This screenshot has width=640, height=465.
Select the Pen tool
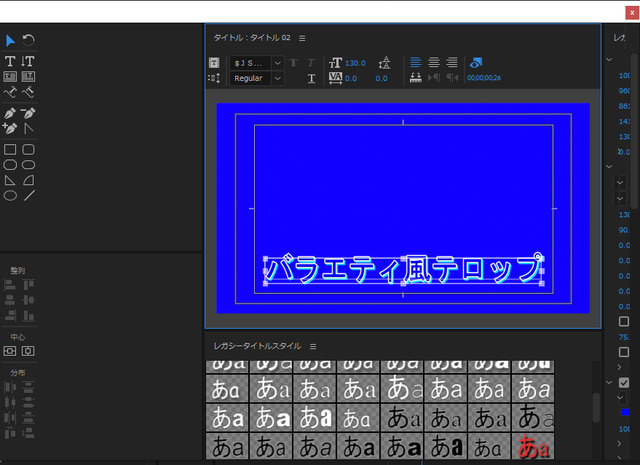(10, 113)
